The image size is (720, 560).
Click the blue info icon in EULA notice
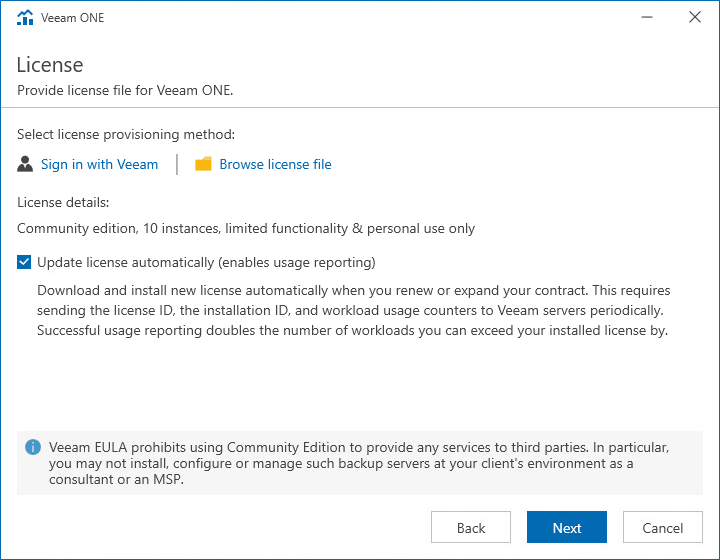pos(33,446)
